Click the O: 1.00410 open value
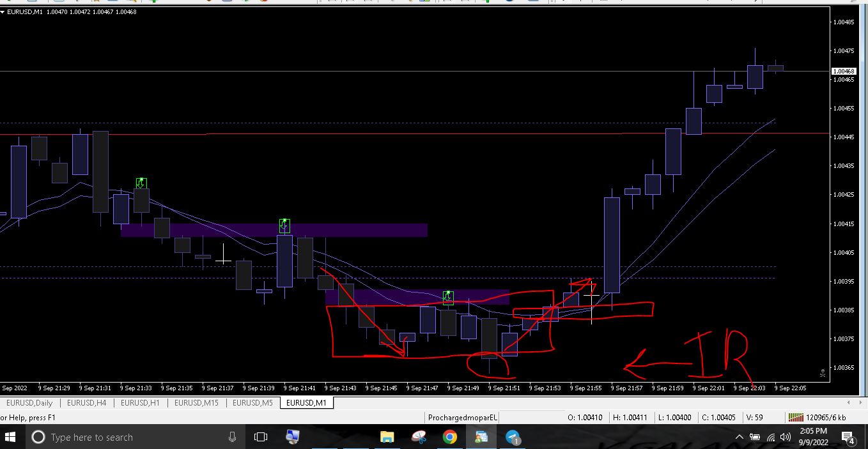The image size is (868, 449). pyautogui.click(x=585, y=418)
